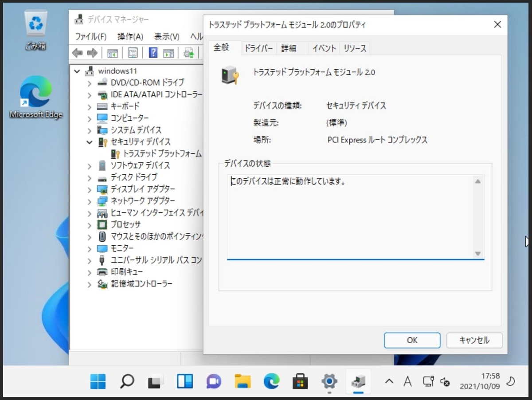Viewport: 532px width, 400px height.
Task: Click the Forward navigation arrow in Device Manager
Action: (91, 53)
